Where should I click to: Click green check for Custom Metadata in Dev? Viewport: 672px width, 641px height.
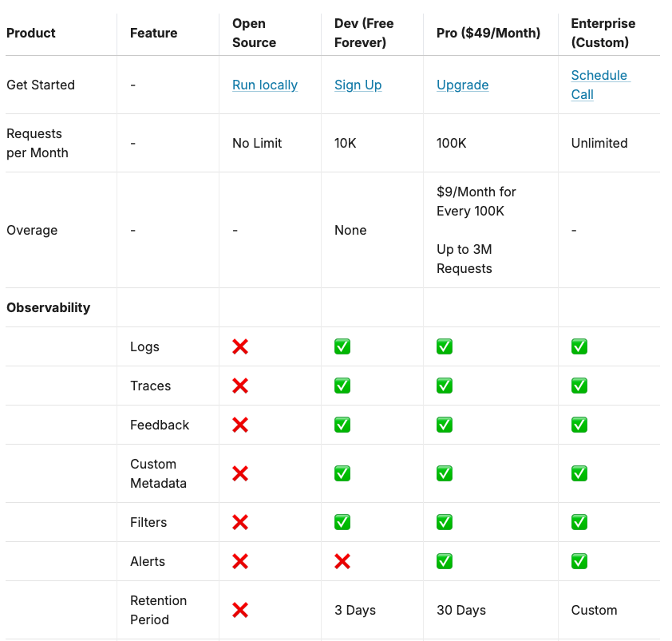[x=342, y=473]
